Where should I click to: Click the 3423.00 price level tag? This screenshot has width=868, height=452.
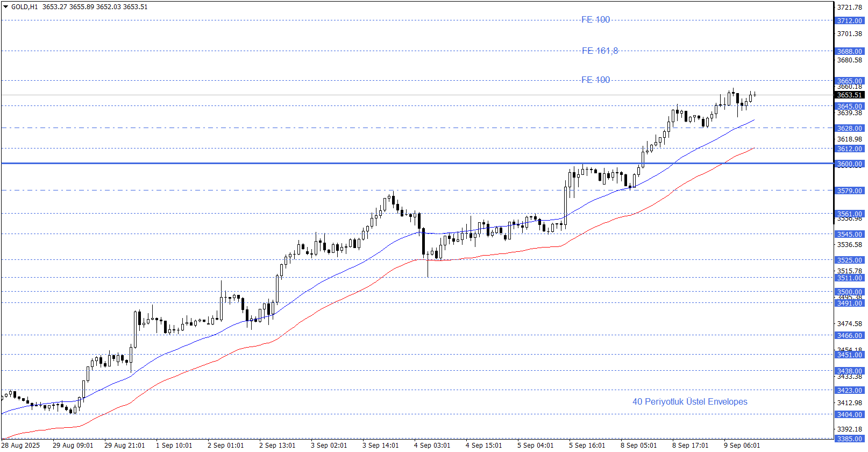coord(850,390)
